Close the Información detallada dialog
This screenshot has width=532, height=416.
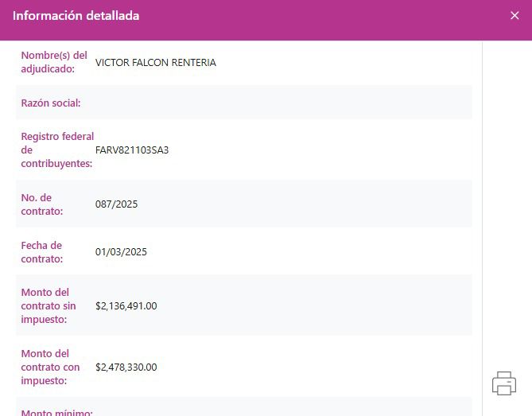(515, 16)
